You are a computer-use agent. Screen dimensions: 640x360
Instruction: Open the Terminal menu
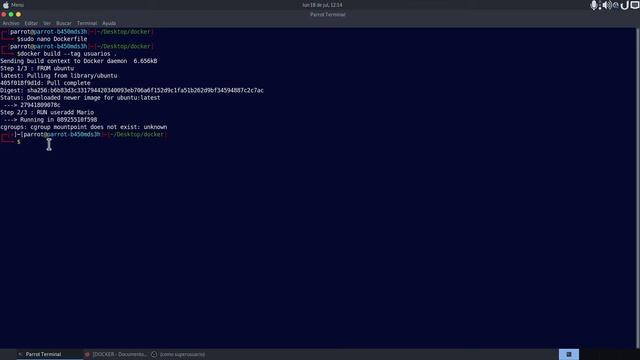coord(87,23)
